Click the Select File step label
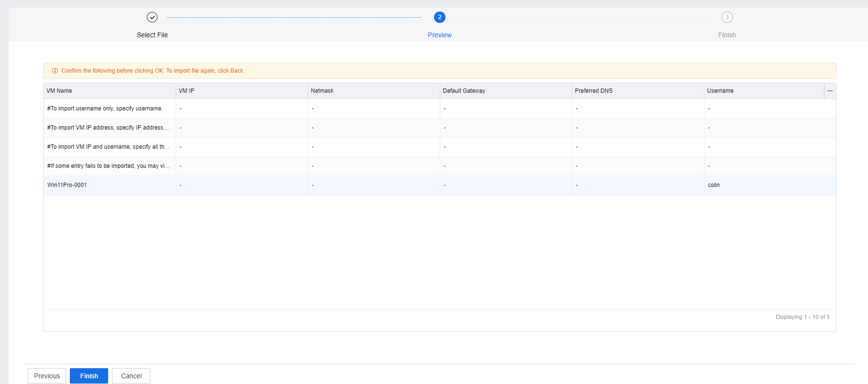 pos(152,35)
